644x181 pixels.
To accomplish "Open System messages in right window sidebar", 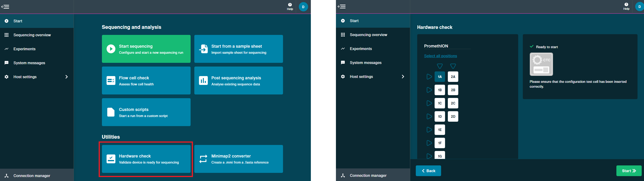I will 373,63.
